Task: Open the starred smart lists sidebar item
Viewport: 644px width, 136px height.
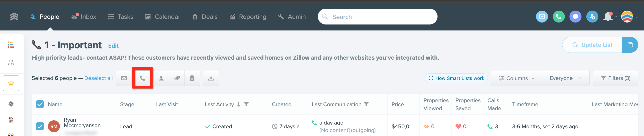Action: click(11, 83)
